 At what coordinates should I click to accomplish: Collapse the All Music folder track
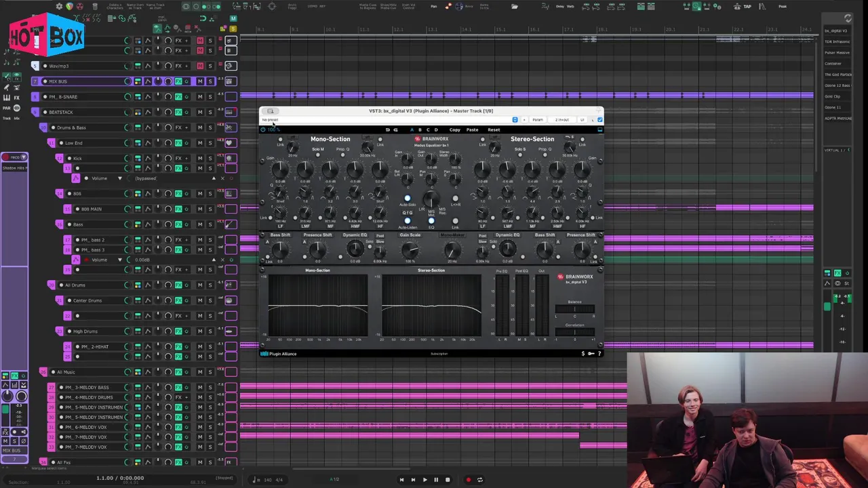[x=43, y=372]
